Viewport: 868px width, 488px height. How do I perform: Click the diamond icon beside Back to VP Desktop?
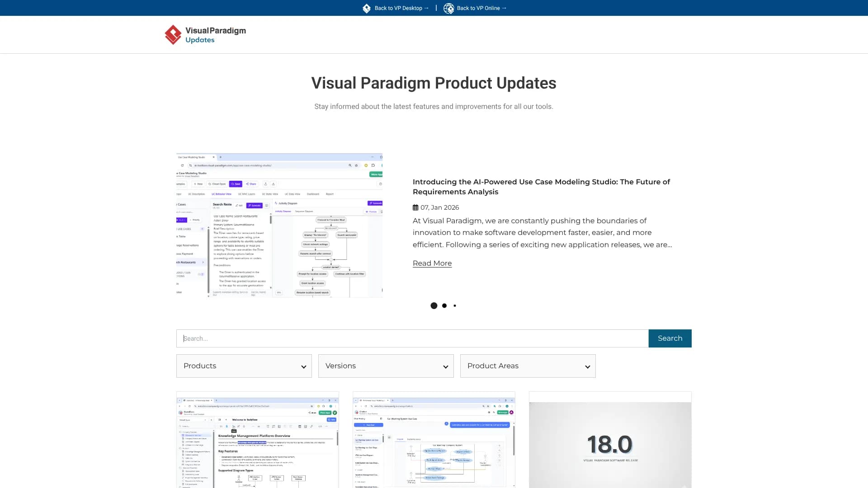(366, 8)
